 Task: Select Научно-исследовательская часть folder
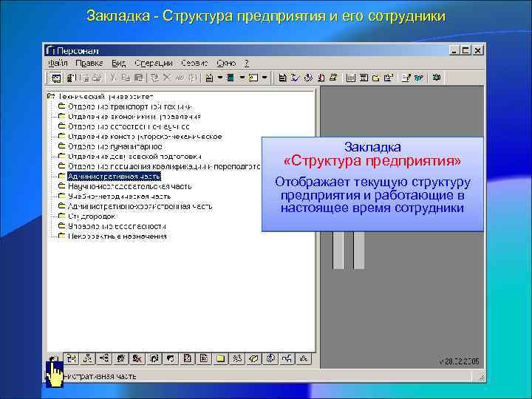tap(130, 186)
